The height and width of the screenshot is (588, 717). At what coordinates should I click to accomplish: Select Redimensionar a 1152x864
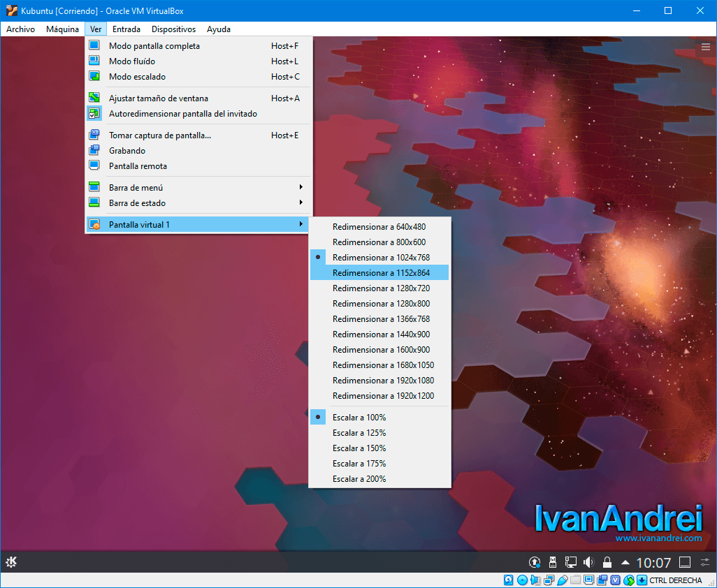click(x=379, y=273)
